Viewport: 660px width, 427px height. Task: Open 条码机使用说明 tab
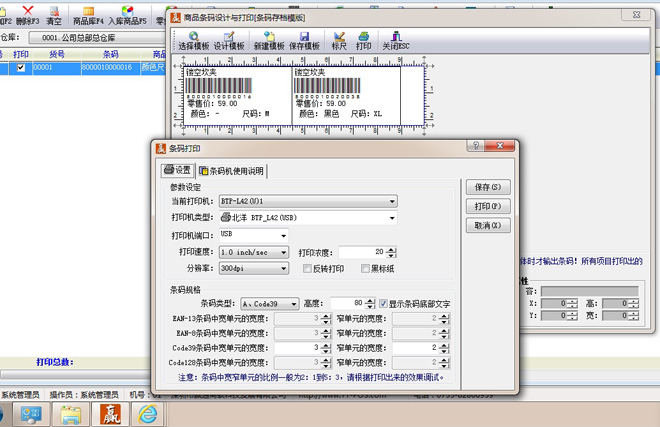click(232, 171)
